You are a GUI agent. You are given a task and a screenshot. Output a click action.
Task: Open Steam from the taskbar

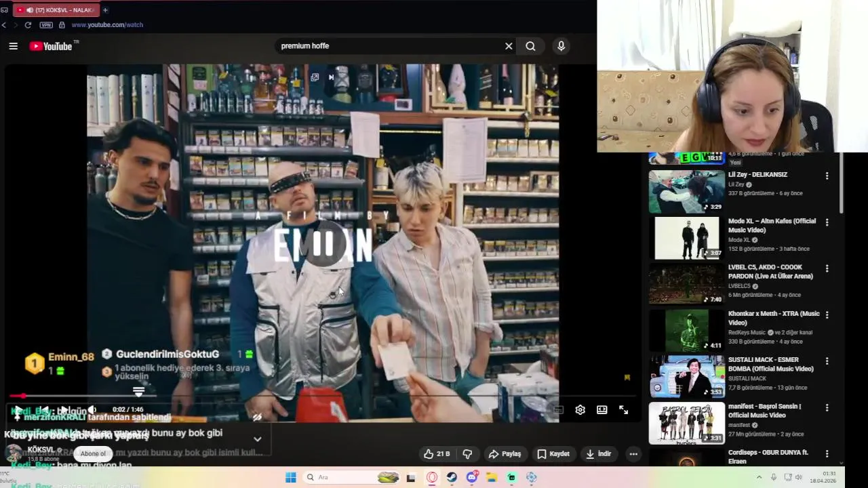452,478
